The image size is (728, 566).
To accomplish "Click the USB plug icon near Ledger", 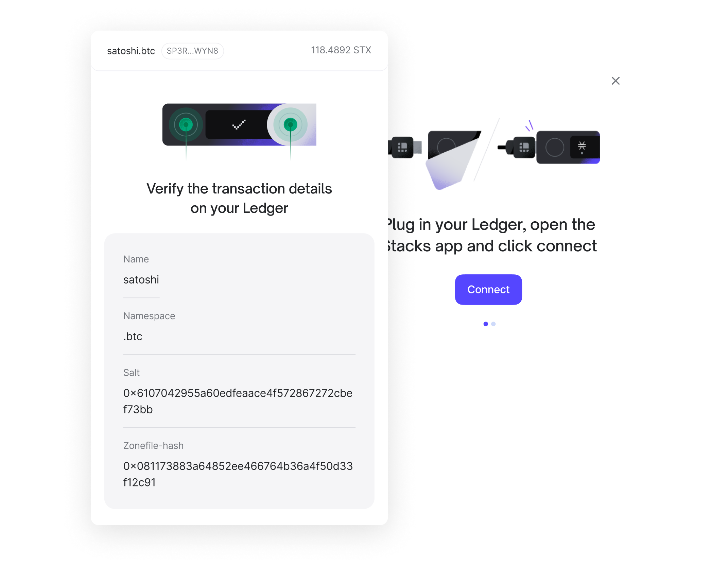I will [x=516, y=147].
